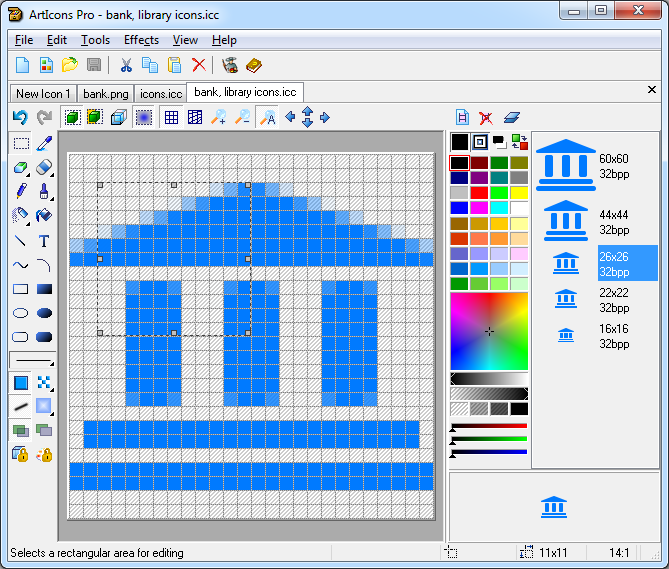Select the flood fill bucket tool
The width and height of the screenshot is (669, 569).
44,215
